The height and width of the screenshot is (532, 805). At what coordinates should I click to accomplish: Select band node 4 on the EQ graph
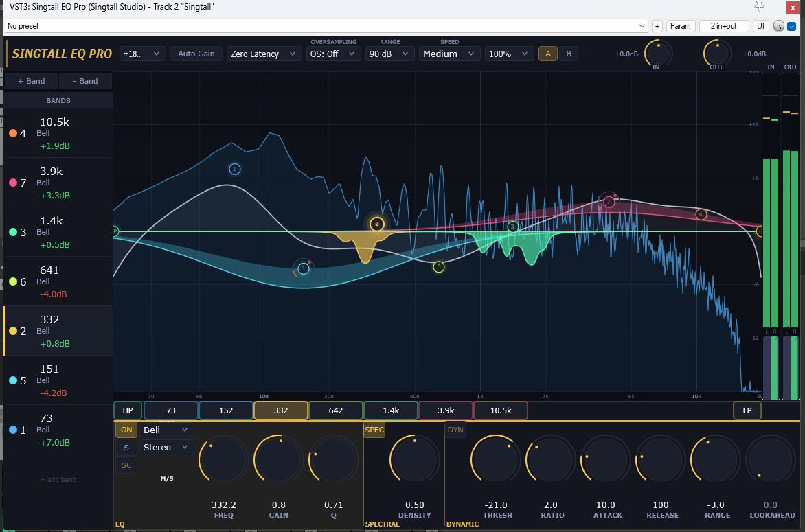[x=701, y=214]
